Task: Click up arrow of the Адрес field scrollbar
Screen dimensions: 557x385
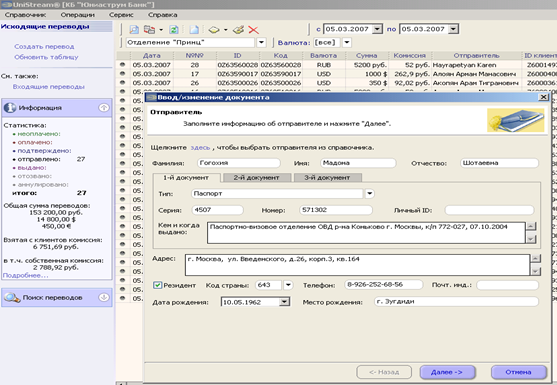Action: coord(536,259)
